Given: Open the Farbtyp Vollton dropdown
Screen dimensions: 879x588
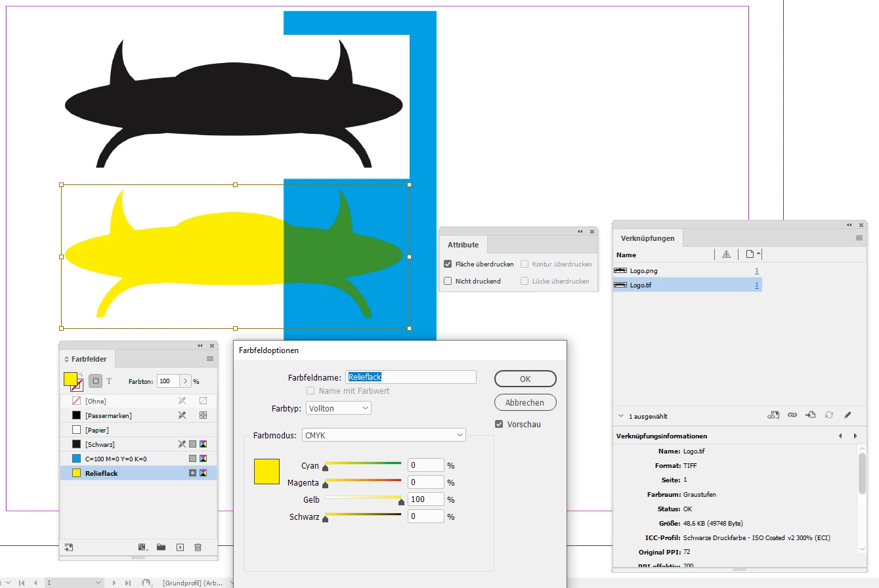Looking at the screenshot, I should click(339, 408).
